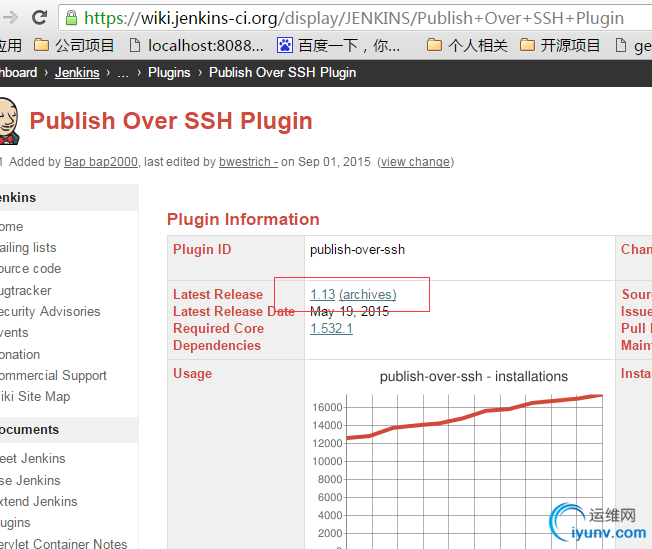The height and width of the screenshot is (549, 652).
Task: Open Commercial Support in the sidebar
Action: (53, 376)
